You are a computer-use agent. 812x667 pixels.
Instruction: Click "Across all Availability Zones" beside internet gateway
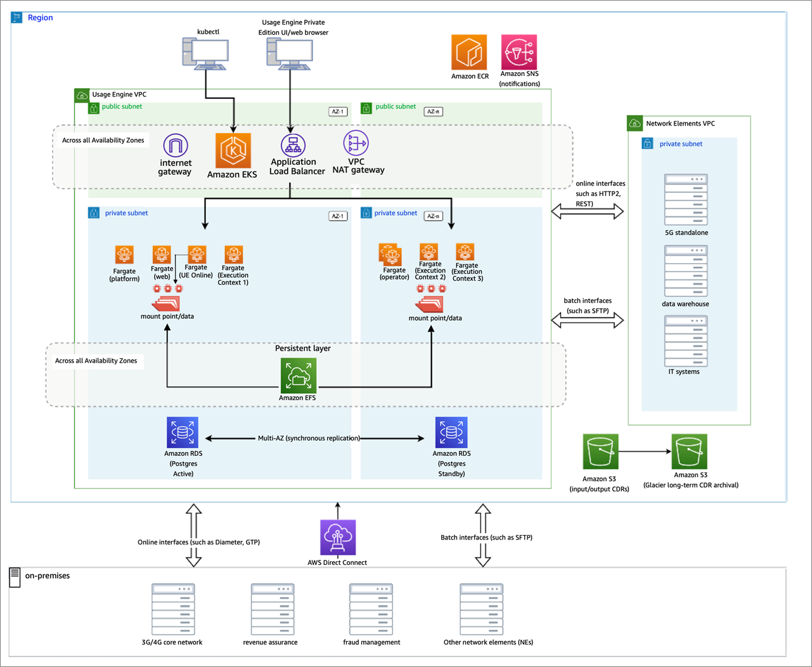(x=103, y=140)
